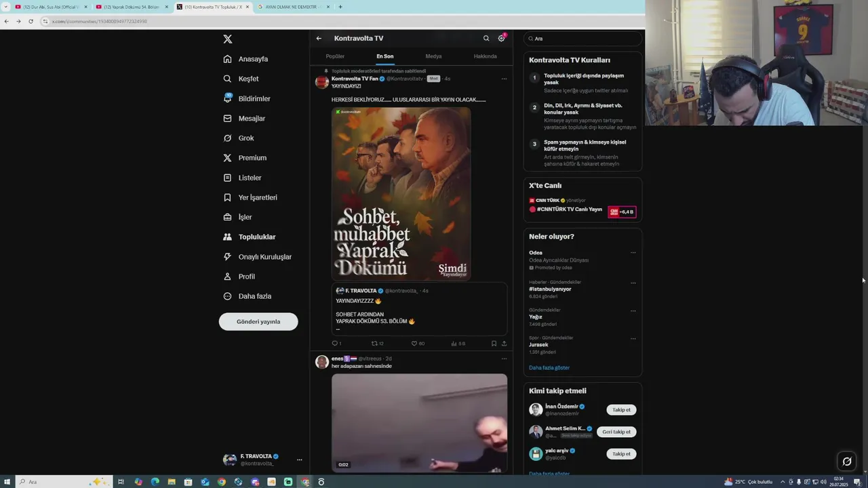Open a new browser tab
The height and width of the screenshot is (488, 868).
[x=340, y=7]
